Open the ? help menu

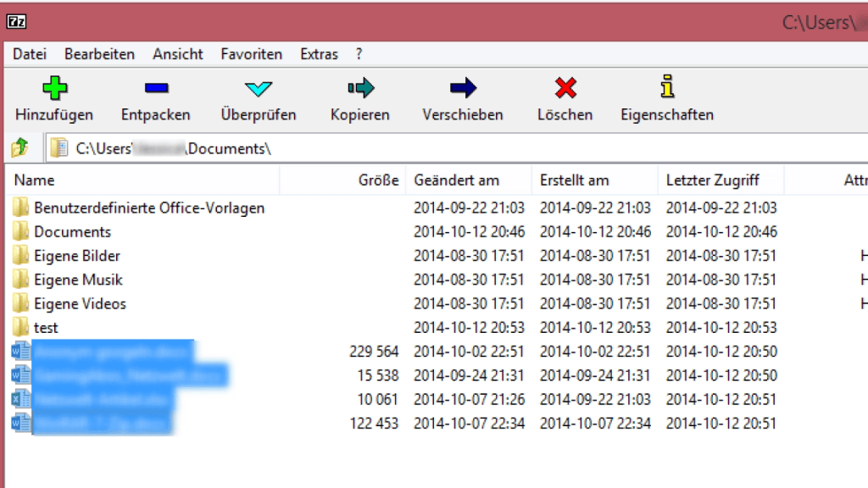pyautogui.click(x=358, y=53)
